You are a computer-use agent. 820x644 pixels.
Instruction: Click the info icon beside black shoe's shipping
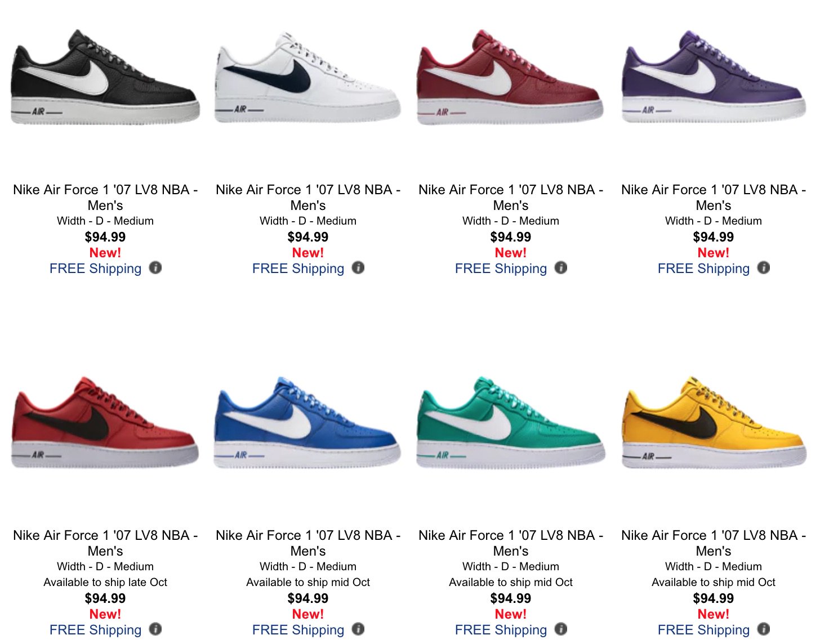tap(155, 268)
